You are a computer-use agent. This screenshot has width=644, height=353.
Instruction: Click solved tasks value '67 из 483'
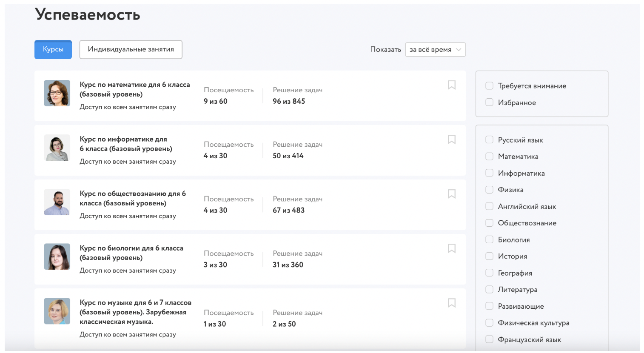(289, 210)
